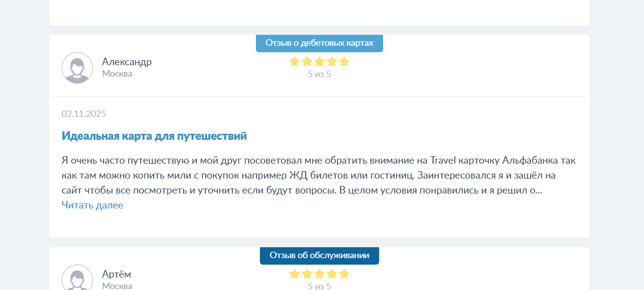644x290 pixels.
Task: Open the 'Идеальная карта для путешествий' review title
Action: (x=154, y=136)
